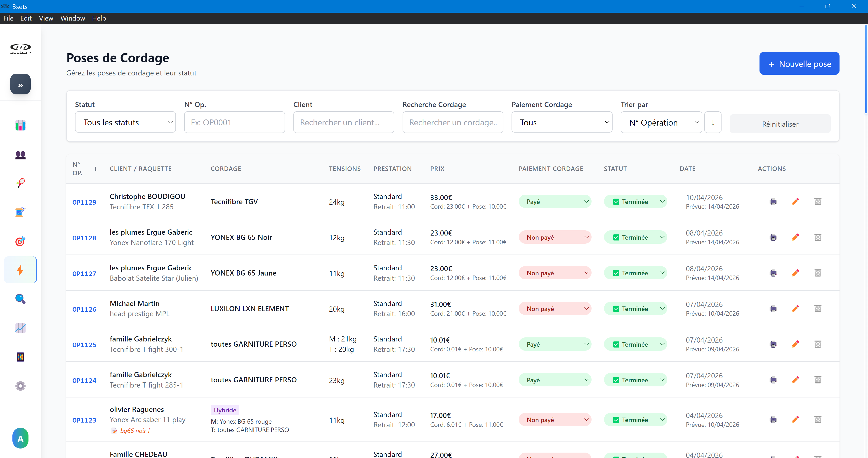Viewport: 868px width, 458px height.
Task: Open the Window menu
Action: click(x=72, y=18)
